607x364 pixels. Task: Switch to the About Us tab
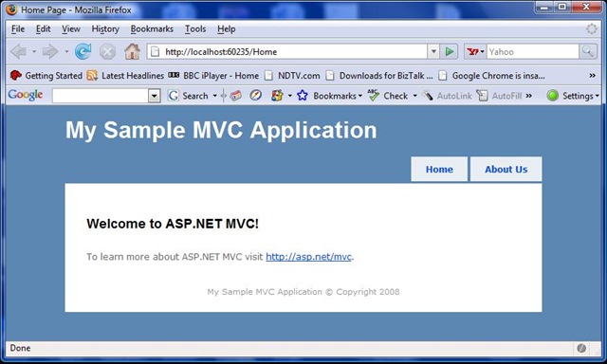coord(506,169)
